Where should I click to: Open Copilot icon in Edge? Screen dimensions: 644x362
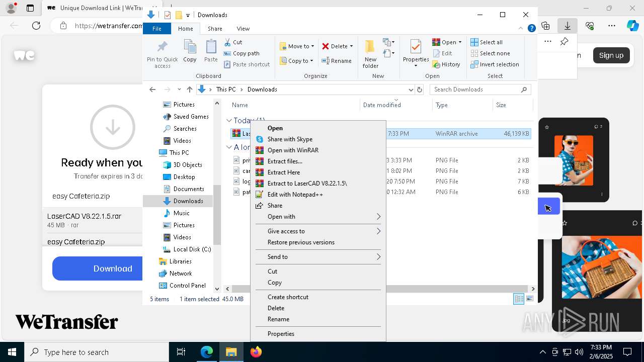632,26
